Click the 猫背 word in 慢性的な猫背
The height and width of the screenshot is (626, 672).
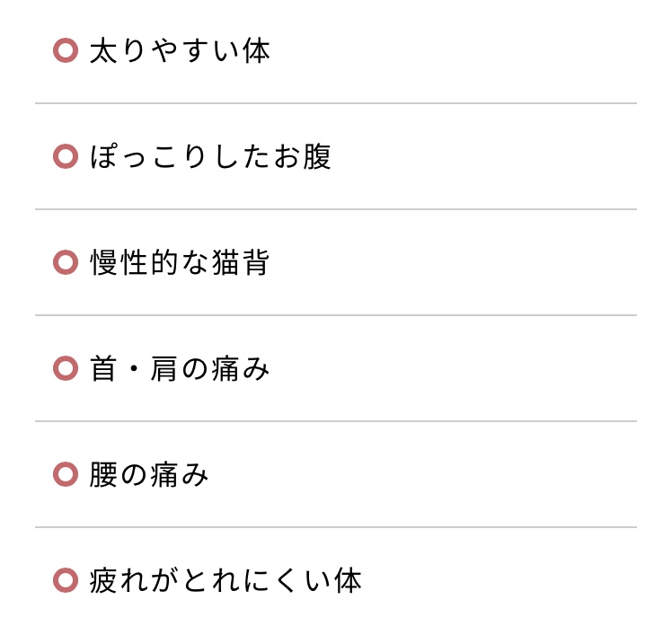coord(241,262)
